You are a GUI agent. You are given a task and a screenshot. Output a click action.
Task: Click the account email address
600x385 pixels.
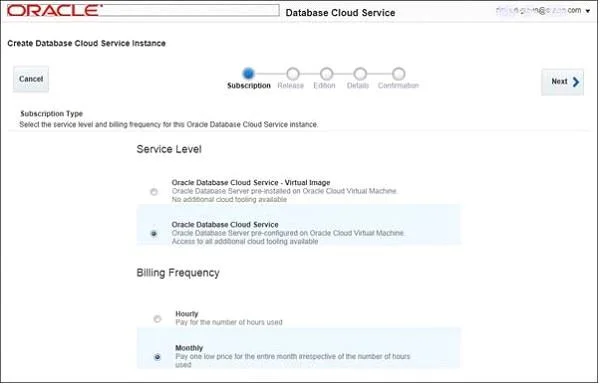[539, 10]
